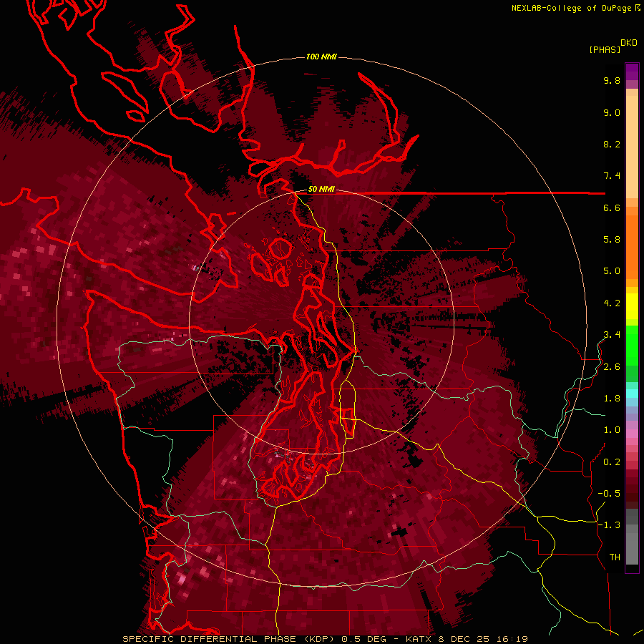644x644 pixels.
Task: Click the cyan color band near 1.8
Action: point(632,394)
